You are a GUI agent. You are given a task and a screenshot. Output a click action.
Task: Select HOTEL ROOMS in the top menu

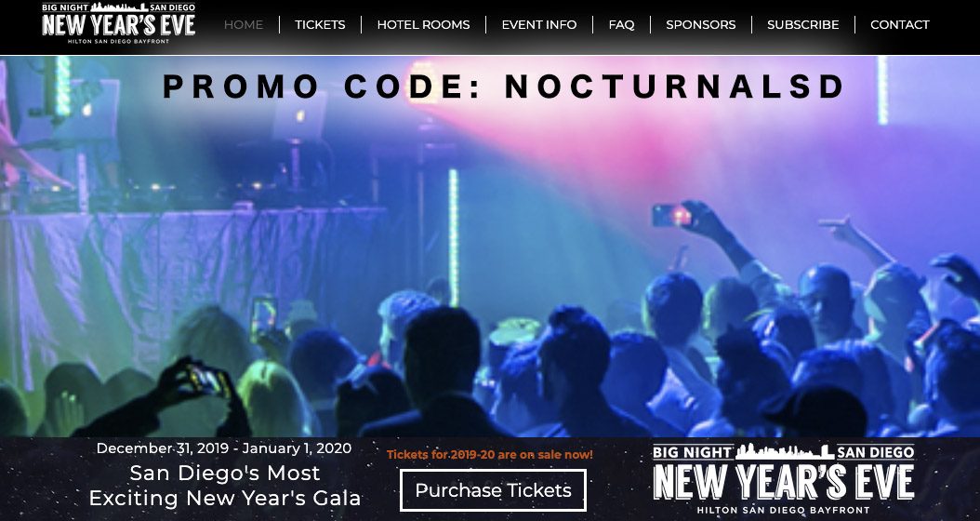tap(423, 24)
